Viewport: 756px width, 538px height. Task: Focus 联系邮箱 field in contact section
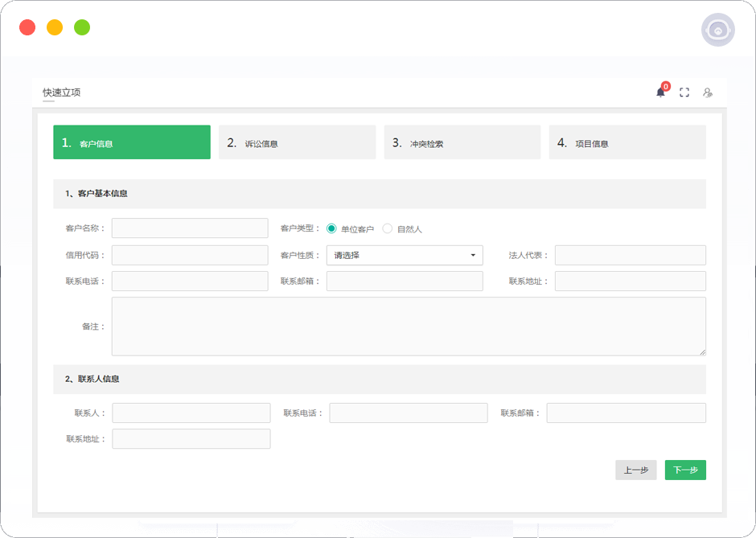coord(627,413)
